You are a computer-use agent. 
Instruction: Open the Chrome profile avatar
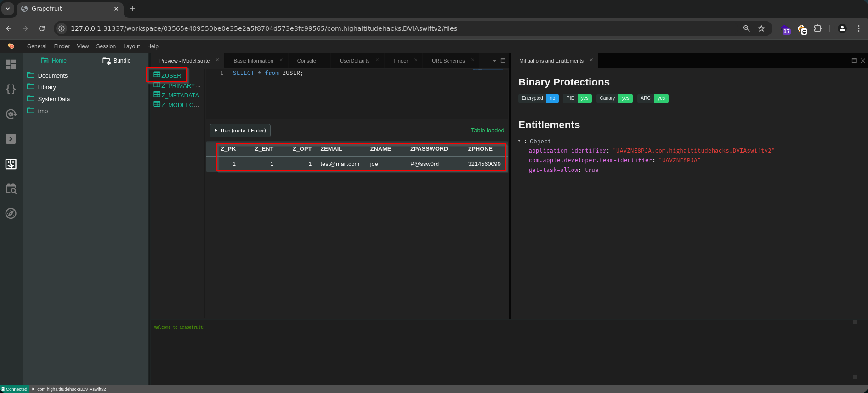[x=842, y=28]
